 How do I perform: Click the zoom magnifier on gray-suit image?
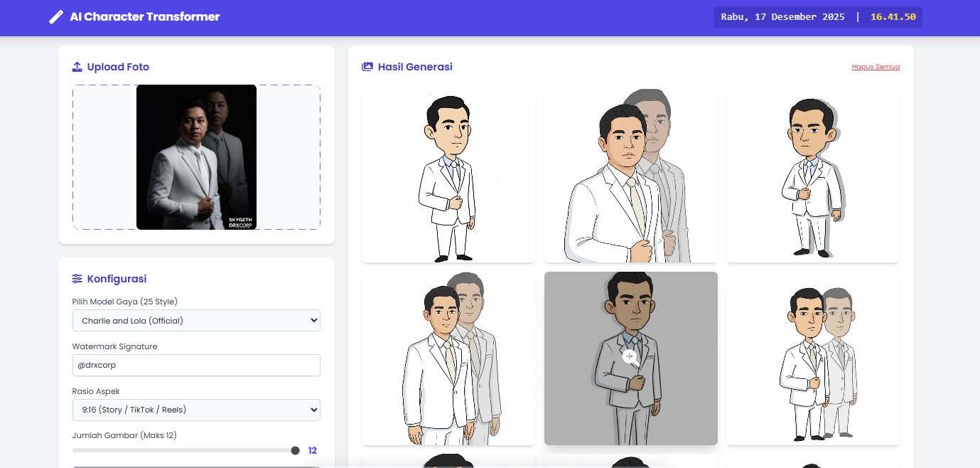coord(630,358)
